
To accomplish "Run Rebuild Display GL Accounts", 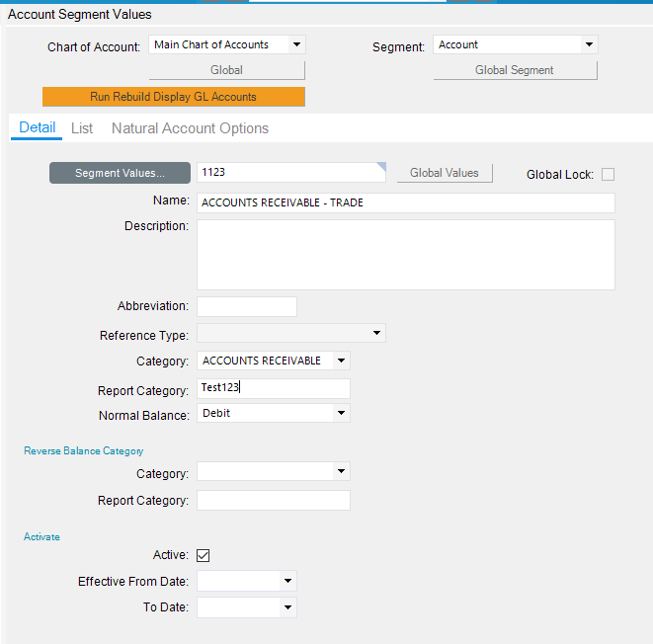I will pos(174,97).
